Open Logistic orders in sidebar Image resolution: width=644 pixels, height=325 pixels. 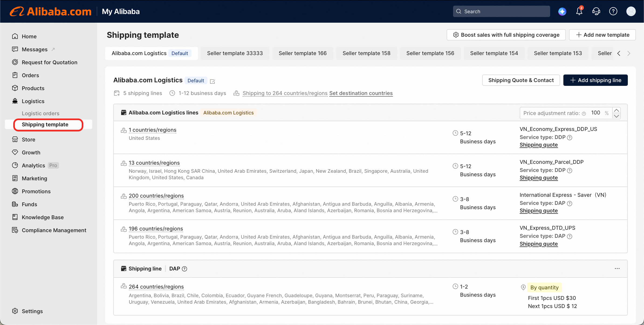[40, 113]
